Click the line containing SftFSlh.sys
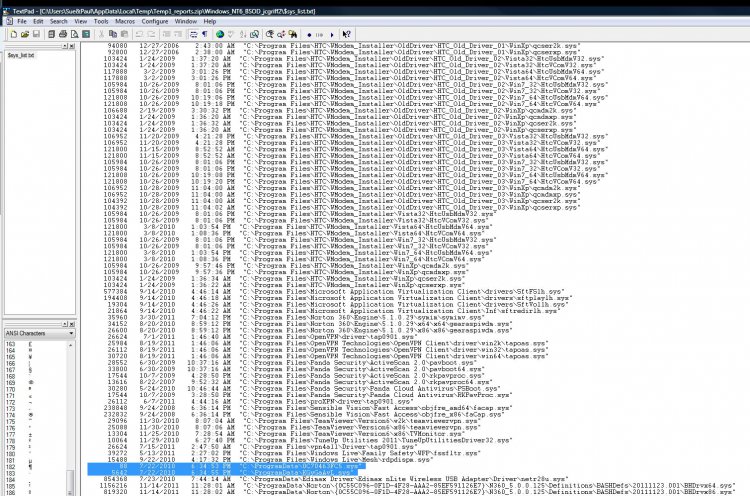750x496 pixels. [x=335, y=291]
